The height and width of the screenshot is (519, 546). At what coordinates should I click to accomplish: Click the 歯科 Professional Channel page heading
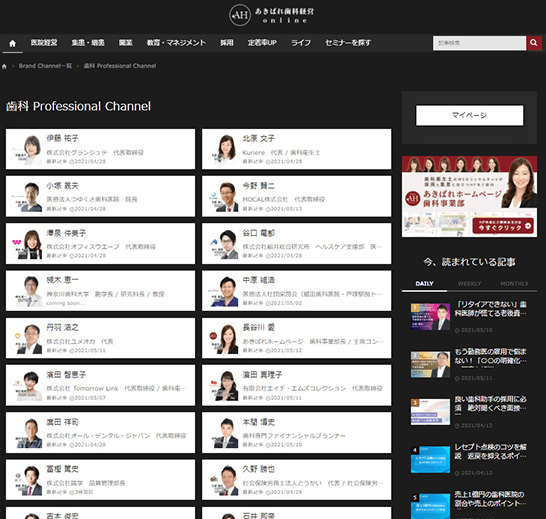(78, 106)
